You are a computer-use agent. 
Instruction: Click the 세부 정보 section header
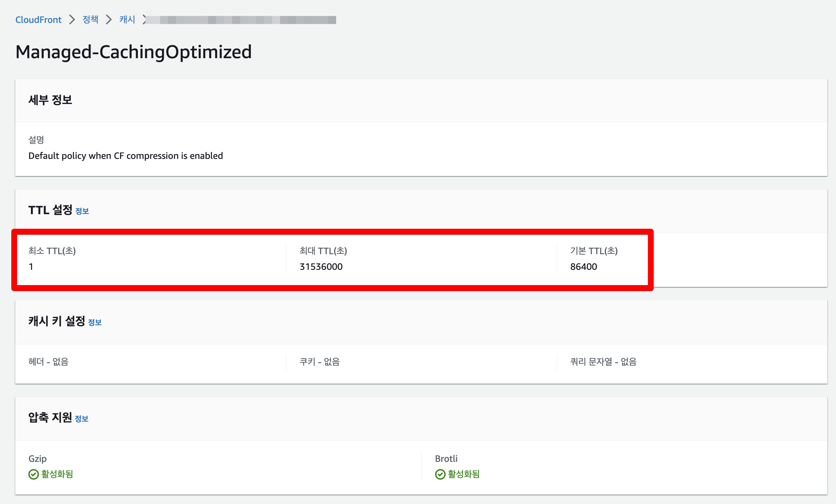pos(50,100)
